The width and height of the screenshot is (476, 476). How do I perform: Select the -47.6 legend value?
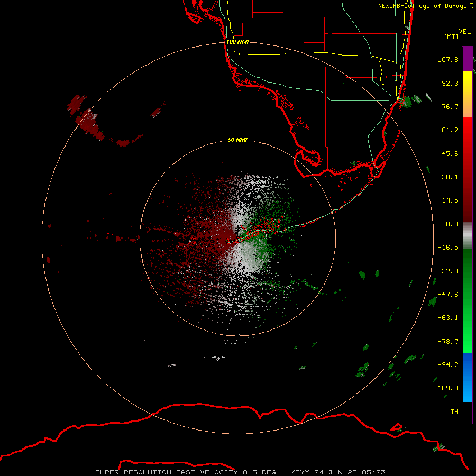point(448,295)
